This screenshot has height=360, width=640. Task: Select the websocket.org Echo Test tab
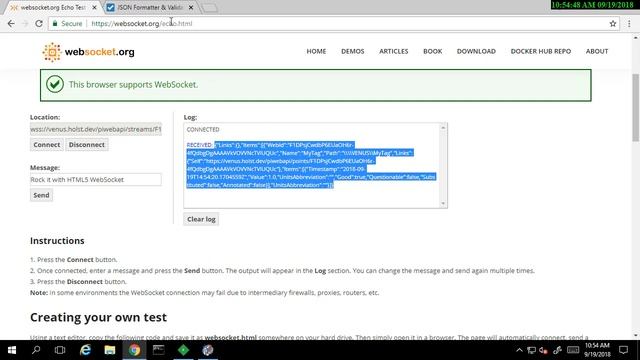(x=53, y=7)
